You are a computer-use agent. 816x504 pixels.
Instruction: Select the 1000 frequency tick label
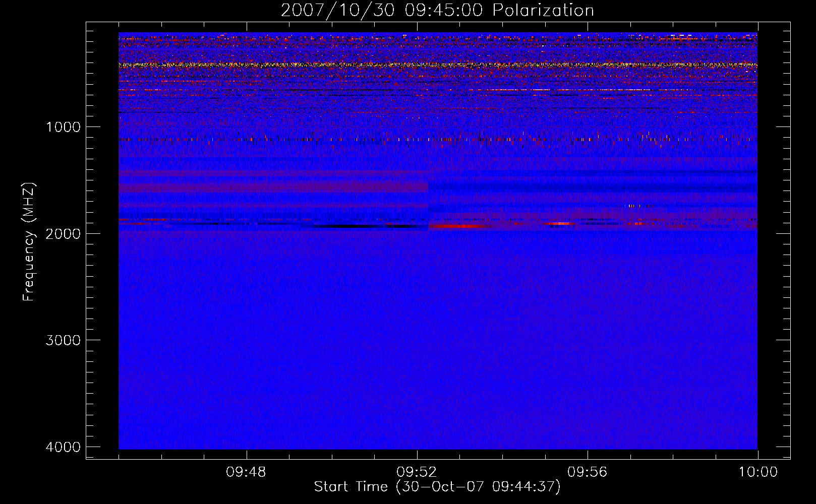point(63,127)
